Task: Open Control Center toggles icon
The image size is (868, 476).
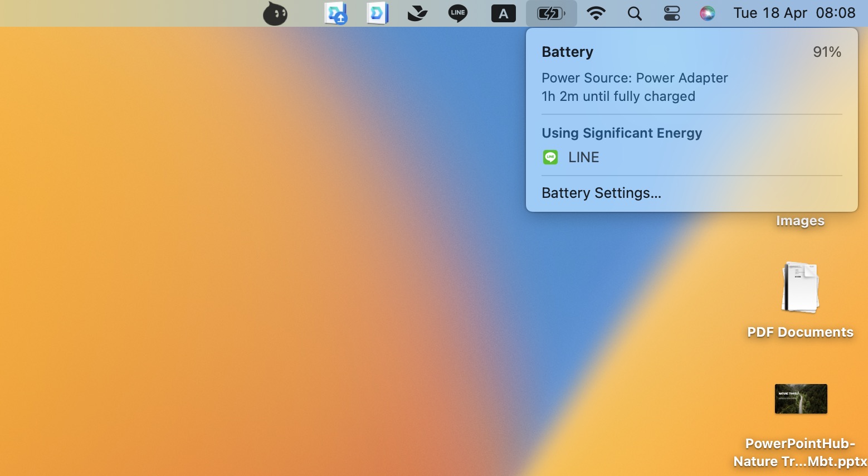Action: point(672,13)
